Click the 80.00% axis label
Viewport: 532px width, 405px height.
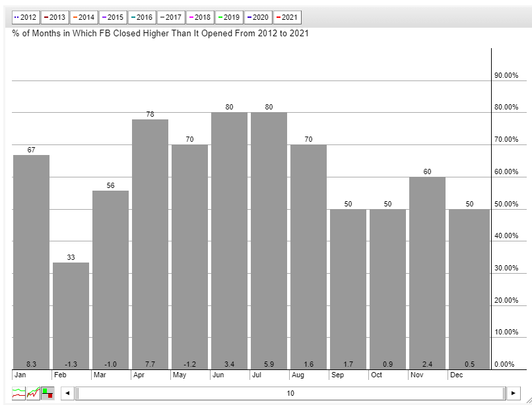(506, 107)
